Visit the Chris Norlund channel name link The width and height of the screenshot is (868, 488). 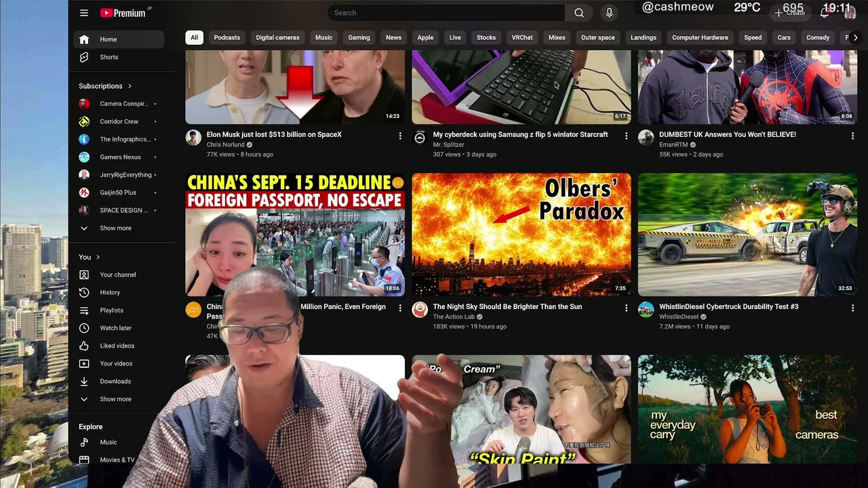(226, 145)
